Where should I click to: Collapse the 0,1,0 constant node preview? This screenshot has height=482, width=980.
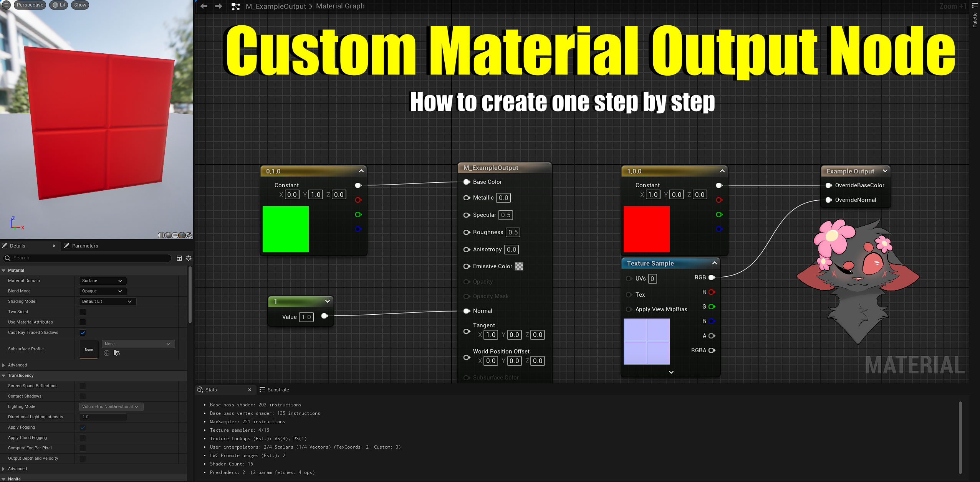click(x=361, y=171)
